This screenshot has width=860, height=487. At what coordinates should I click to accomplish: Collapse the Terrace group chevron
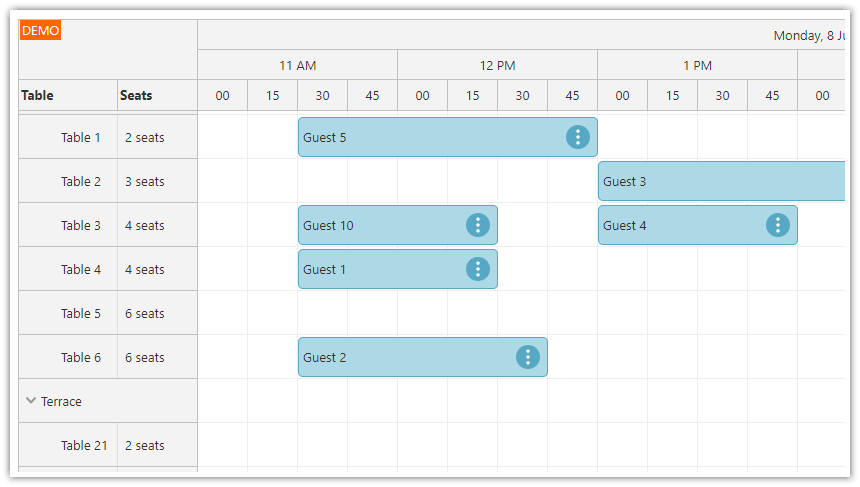point(31,401)
